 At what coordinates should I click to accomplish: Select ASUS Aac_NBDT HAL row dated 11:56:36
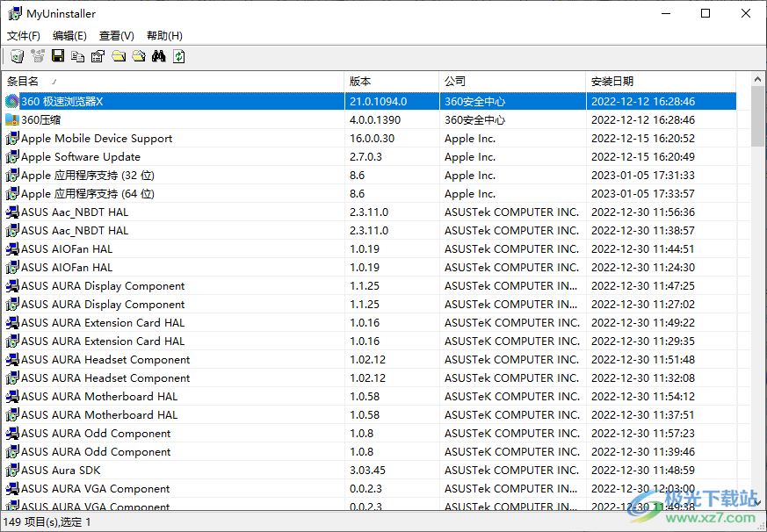tap(369, 212)
